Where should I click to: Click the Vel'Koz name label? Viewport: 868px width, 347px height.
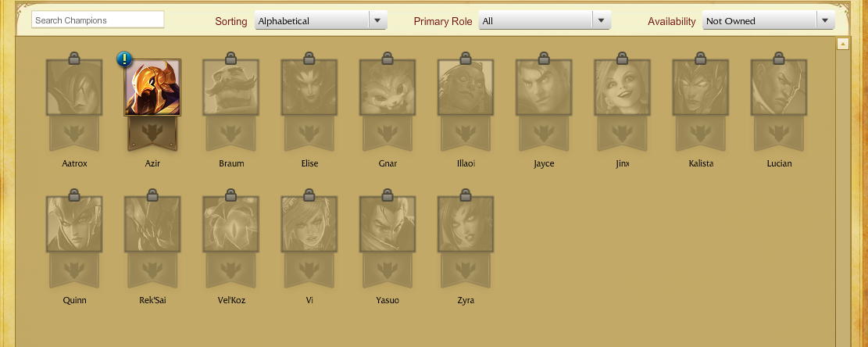[x=231, y=301]
